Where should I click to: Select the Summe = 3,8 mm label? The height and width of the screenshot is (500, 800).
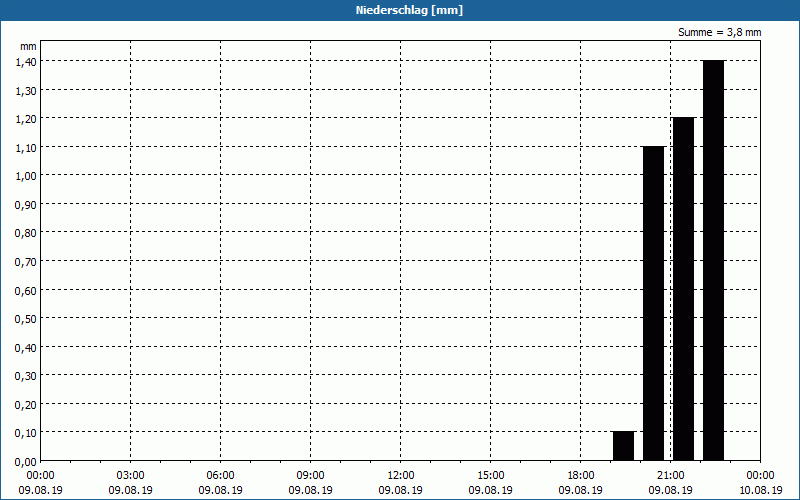[x=719, y=32]
